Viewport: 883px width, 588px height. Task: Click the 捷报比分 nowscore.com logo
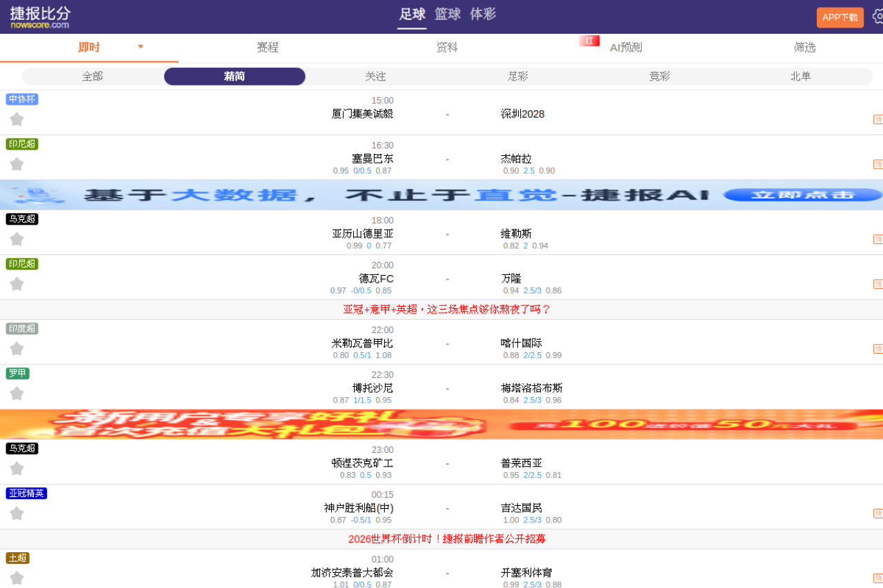(39, 17)
